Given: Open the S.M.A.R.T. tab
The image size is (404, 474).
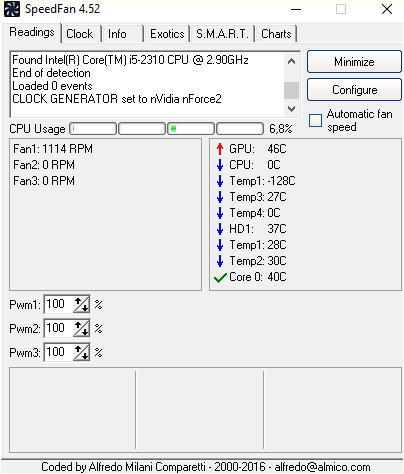Looking at the screenshot, I should 222,34.
